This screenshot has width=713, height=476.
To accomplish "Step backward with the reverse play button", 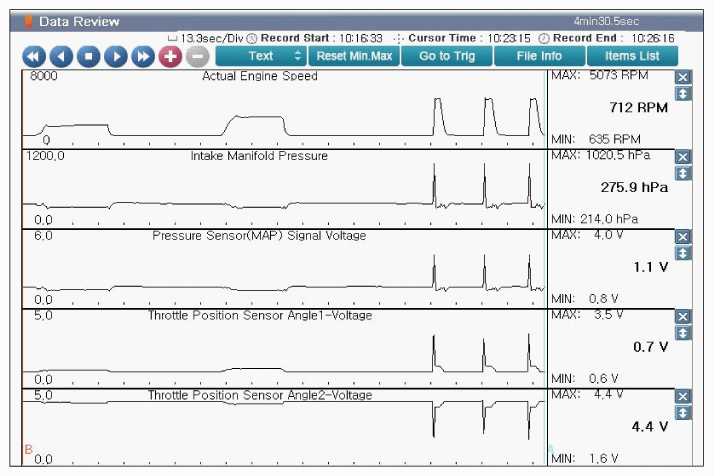I will point(60,56).
